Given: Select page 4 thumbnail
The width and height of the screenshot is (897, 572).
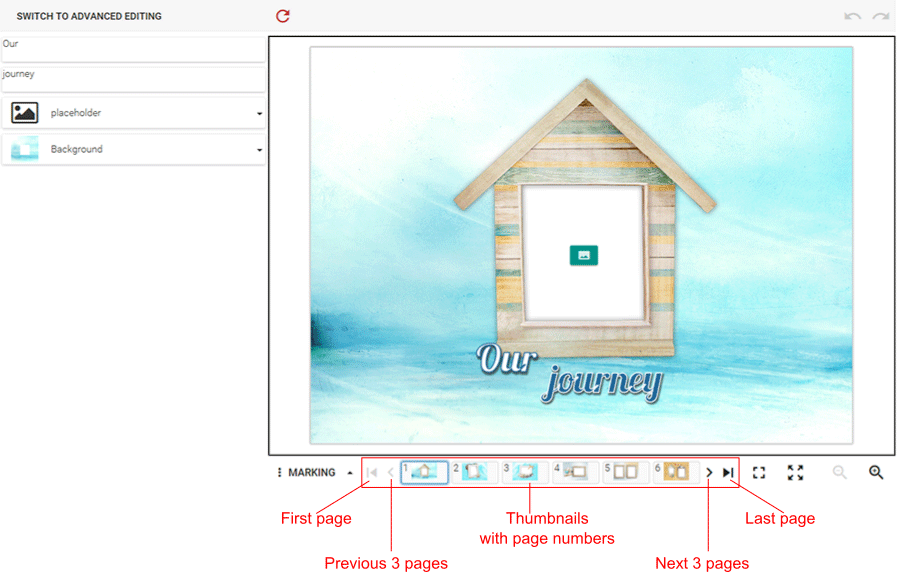Looking at the screenshot, I should [575, 472].
